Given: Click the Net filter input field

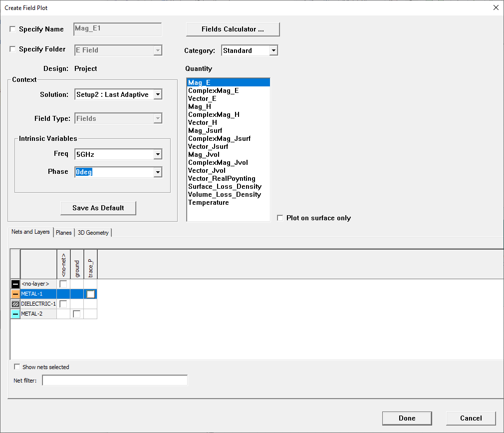Looking at the screenshot, I should point(115,380).
